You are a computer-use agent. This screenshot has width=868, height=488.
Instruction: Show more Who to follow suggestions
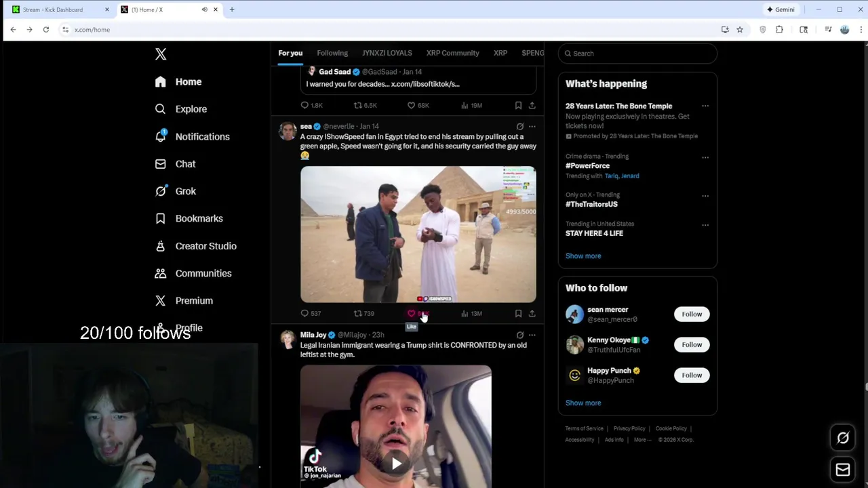click(583, 403)
